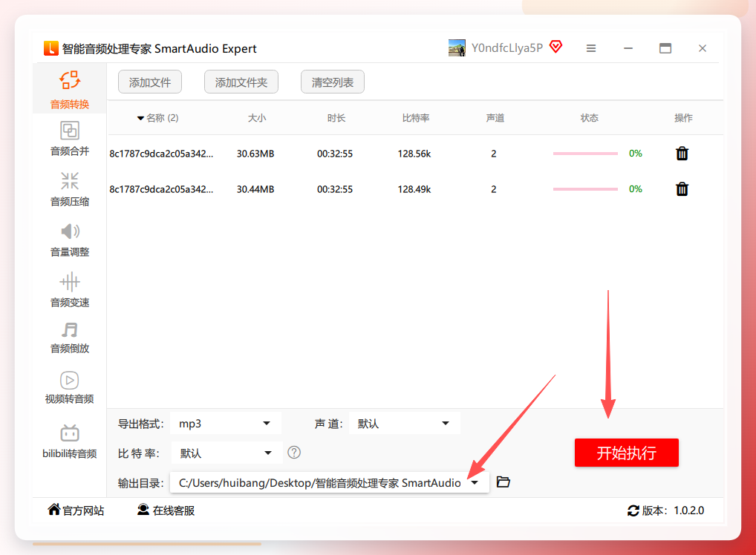Click the 清空列表 clear list button
The image size is (756, 555).
pyautogui.click(x=332, y=82)
